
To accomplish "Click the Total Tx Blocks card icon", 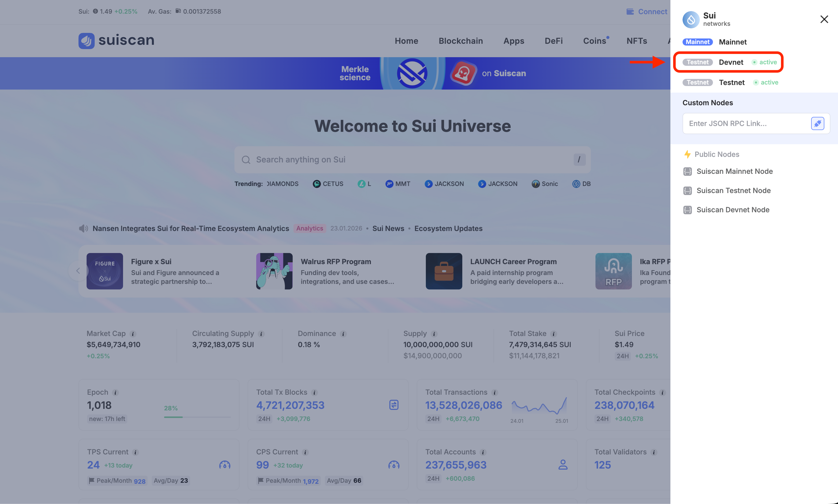I will (x=393, y=405).
